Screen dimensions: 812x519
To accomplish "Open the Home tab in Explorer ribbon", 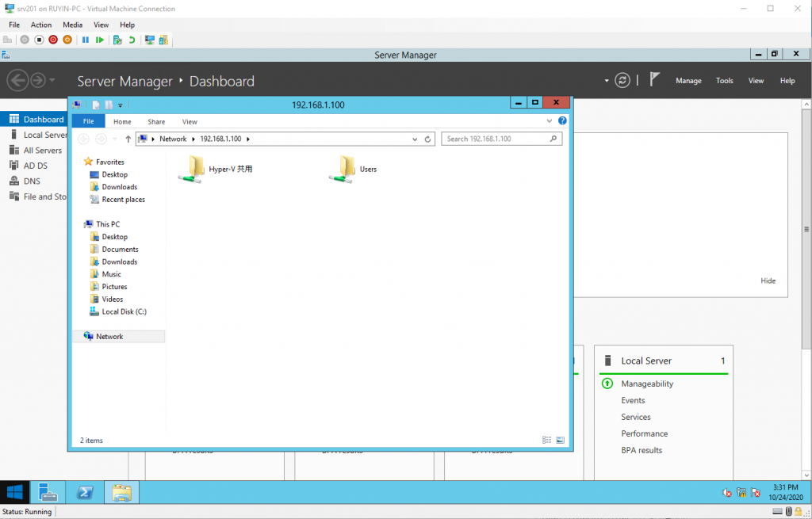I will pyautogui.click(x=122, y=121).
